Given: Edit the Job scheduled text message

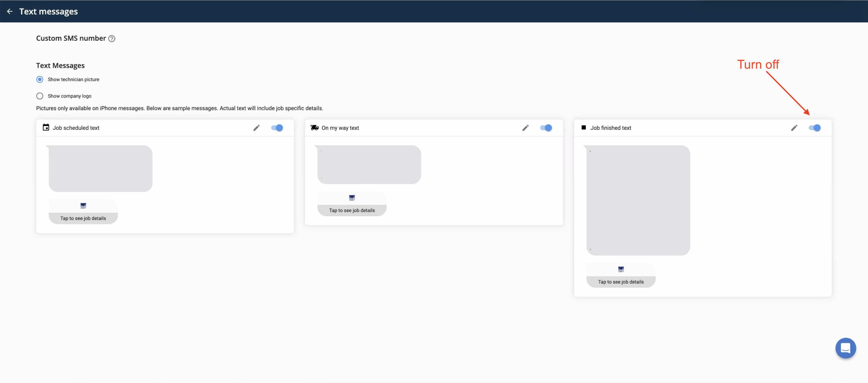Looking at the screenshot, I should click(x=256, y=128).
